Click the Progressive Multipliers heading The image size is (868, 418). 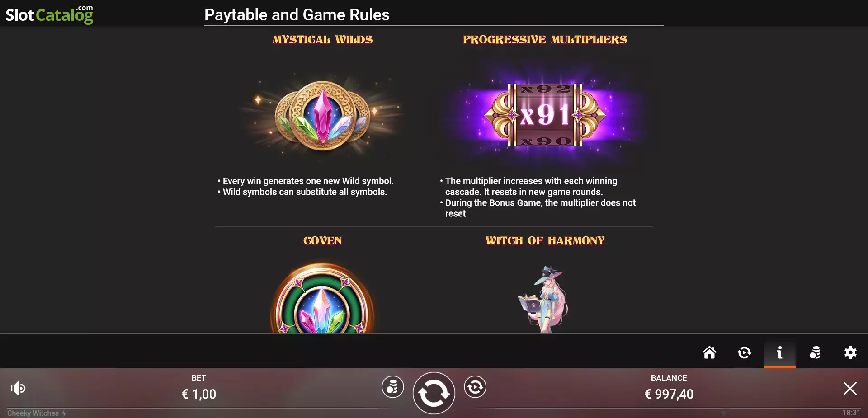[545, 40]
